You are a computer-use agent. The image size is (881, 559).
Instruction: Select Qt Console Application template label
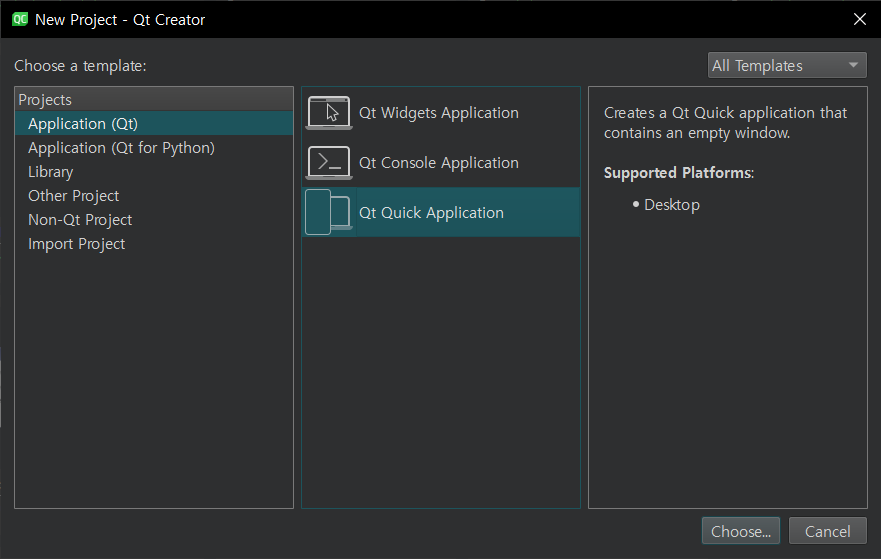(x=439, y=163)
